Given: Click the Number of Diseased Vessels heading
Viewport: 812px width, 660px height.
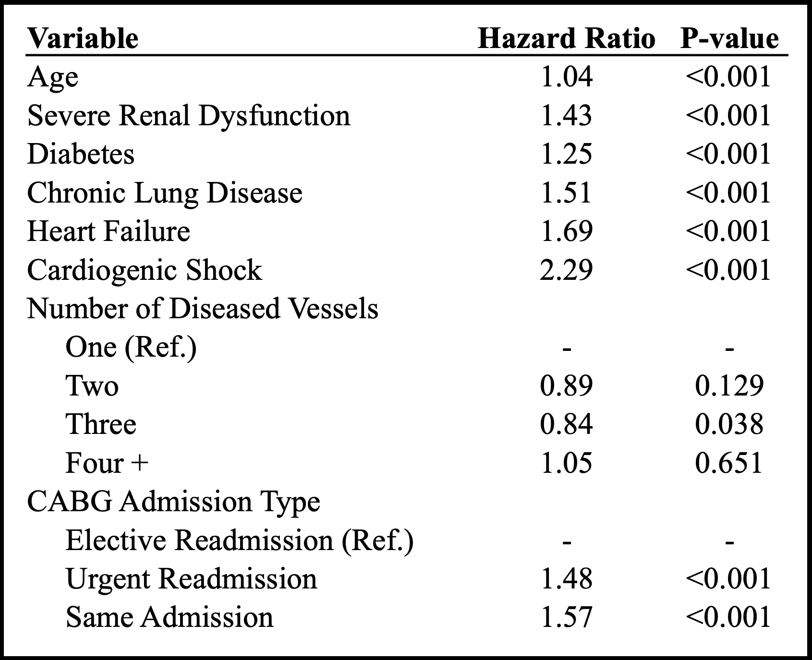Looking at the screenshot, I should pyautogui.click(x=203, y=308).
